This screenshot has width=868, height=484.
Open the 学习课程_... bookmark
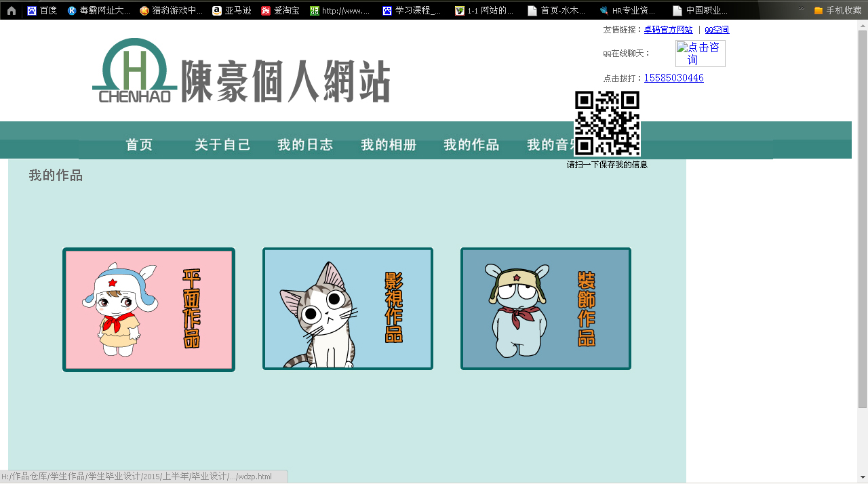pos(412,11)
